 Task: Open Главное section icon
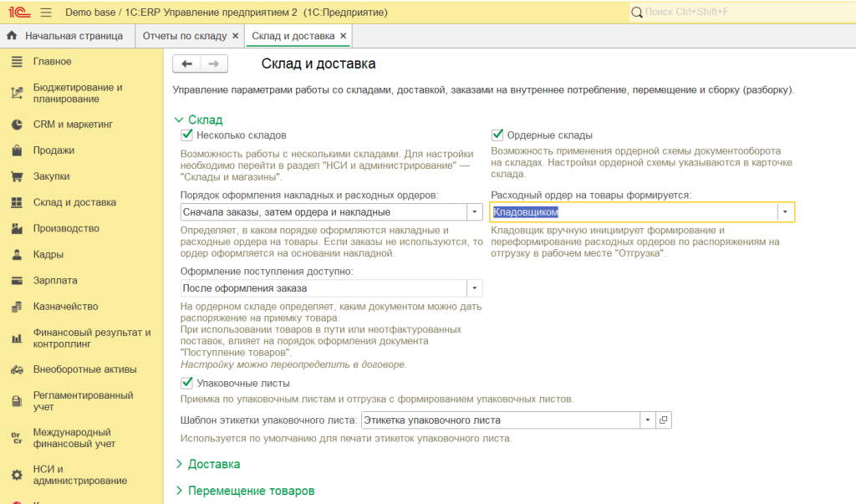click(x=17, y=62)
